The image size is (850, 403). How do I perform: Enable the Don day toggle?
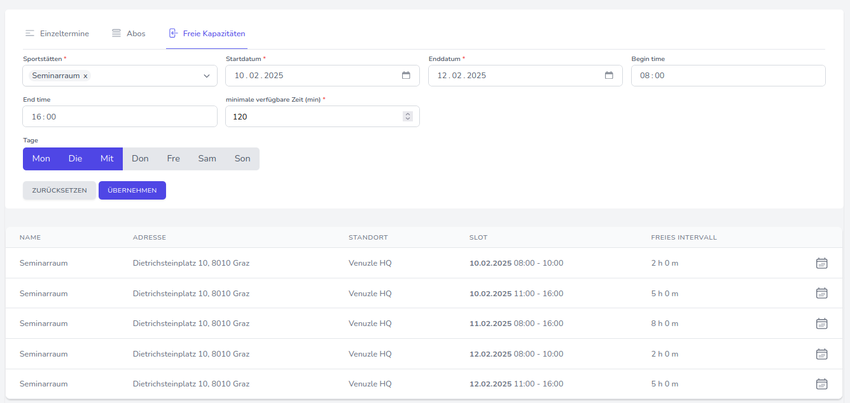coord(140,159)
